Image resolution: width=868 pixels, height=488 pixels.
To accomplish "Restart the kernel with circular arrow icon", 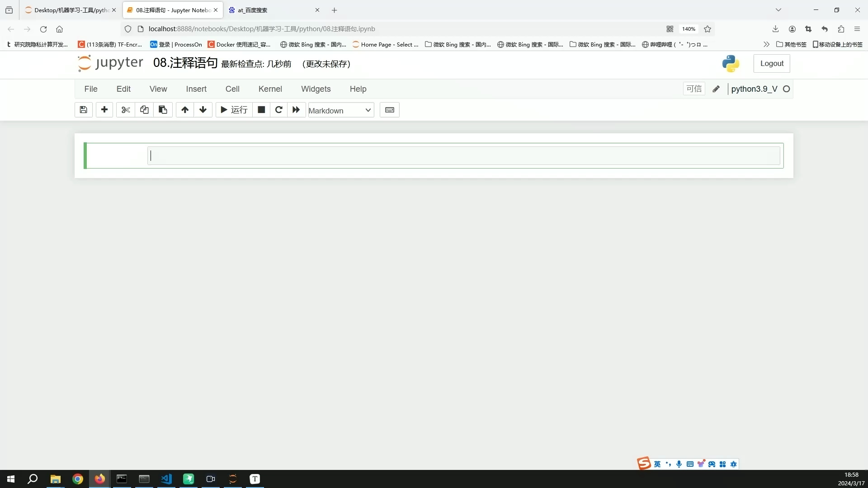I will tap(279, 110).
